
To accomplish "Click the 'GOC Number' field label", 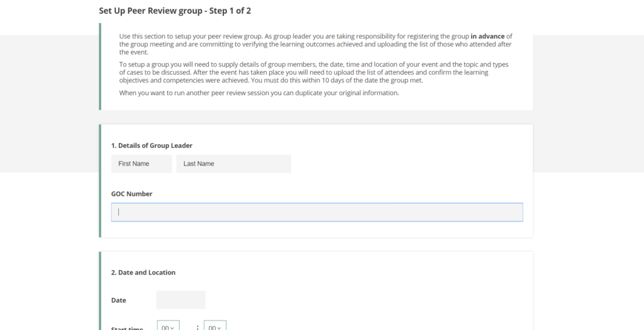I will (131, 194).
